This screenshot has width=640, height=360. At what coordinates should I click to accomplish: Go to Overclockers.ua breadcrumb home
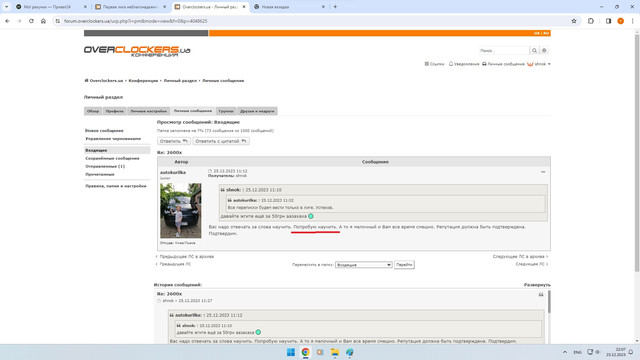tap(104, 81)
